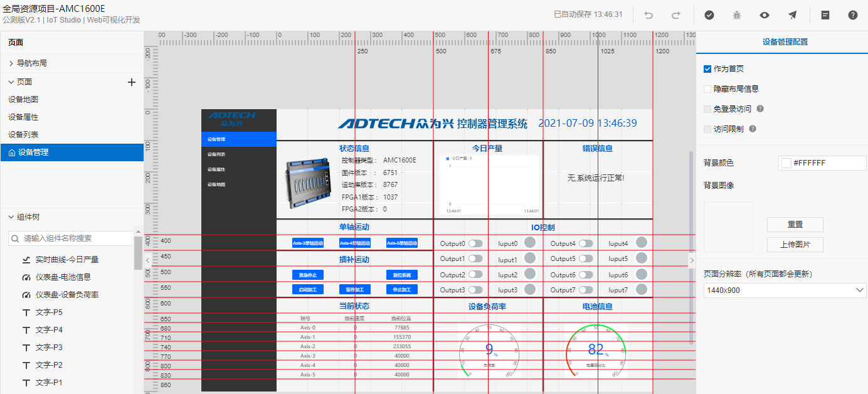The image size is (868, 394).
Task: Enable the 隐藏布局信息 checkbox
Action: 707,89
